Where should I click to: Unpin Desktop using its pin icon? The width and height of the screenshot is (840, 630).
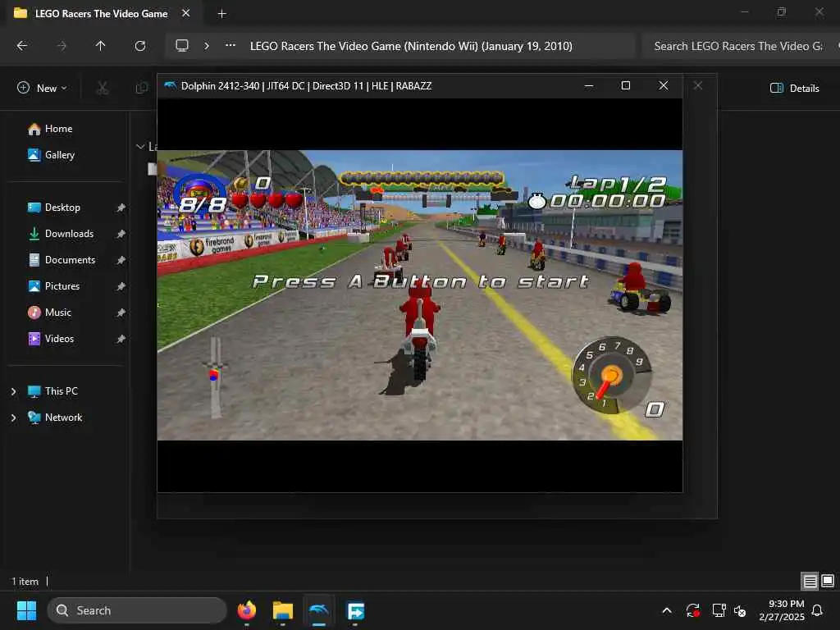[121, 208]
